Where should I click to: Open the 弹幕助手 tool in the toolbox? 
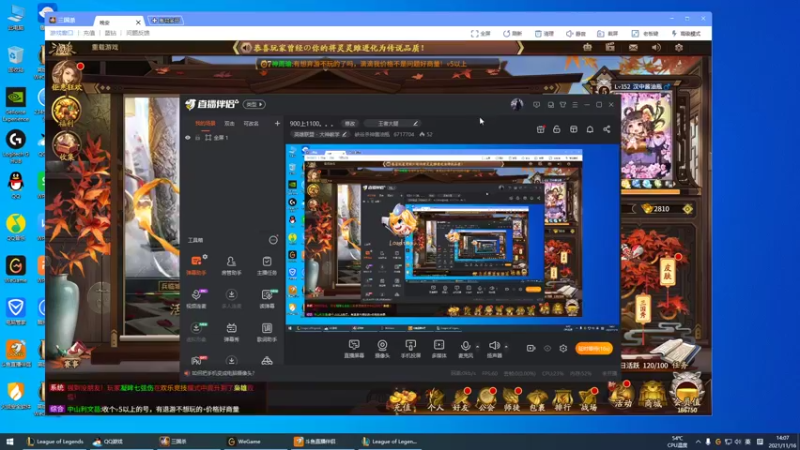click(x=196, y=265)
